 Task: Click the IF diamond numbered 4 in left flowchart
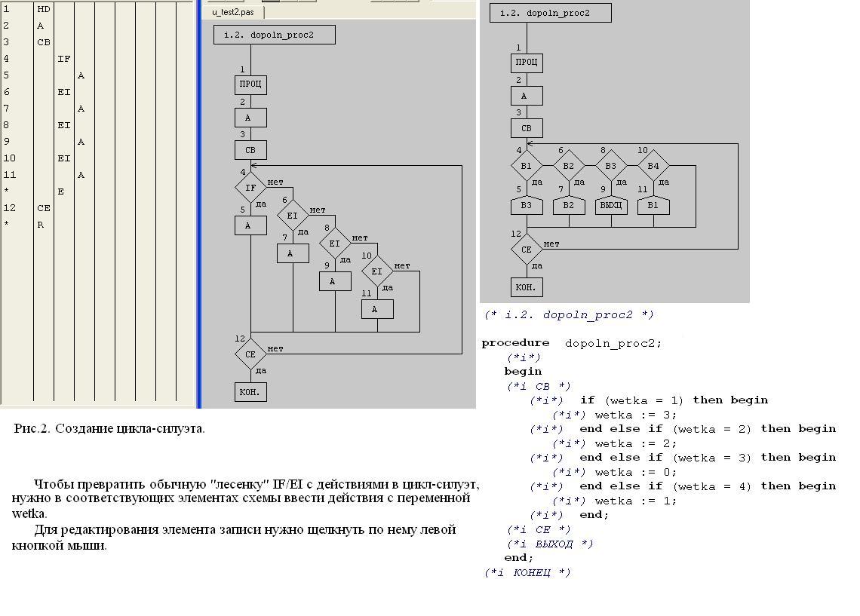coord(250,188)
